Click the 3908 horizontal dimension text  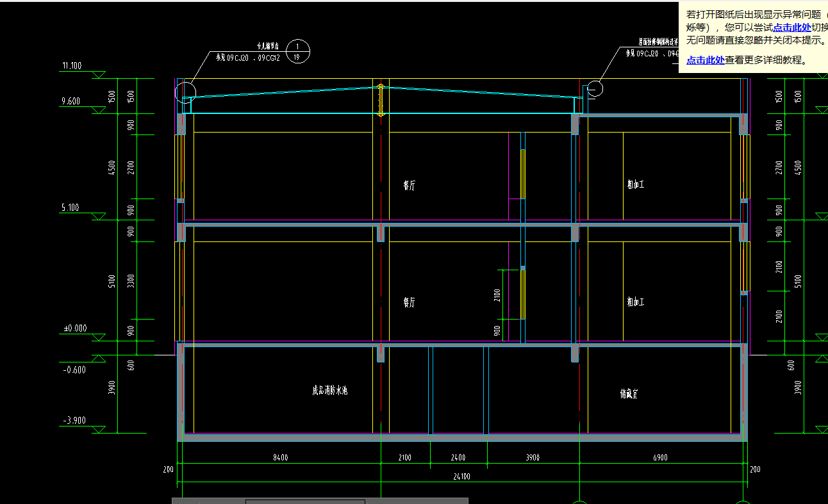533,458
